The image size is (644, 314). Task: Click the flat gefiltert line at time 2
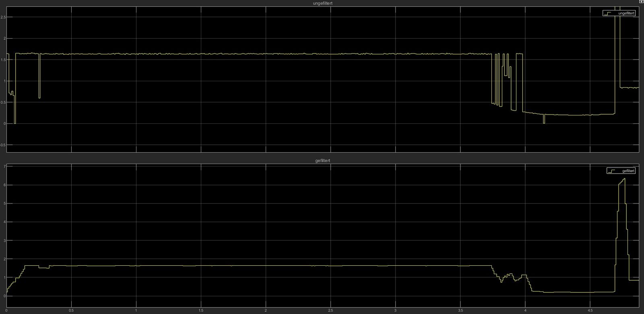(266, 266)
